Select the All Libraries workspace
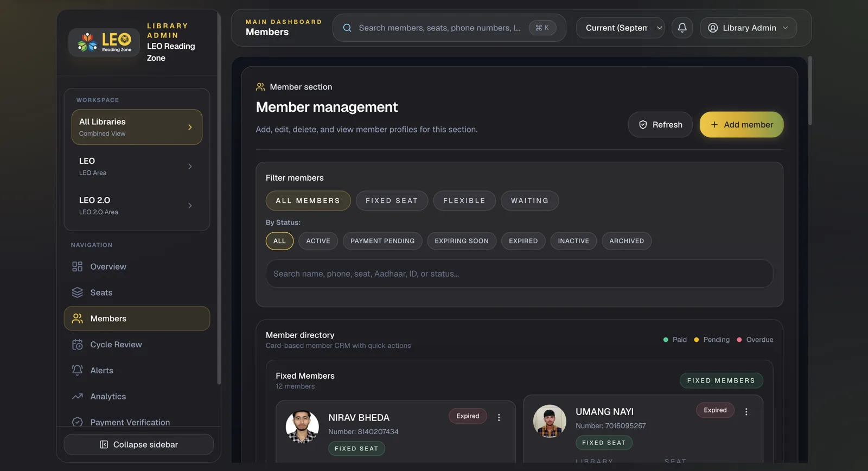The image size is (868, 471). coord(137,127)
